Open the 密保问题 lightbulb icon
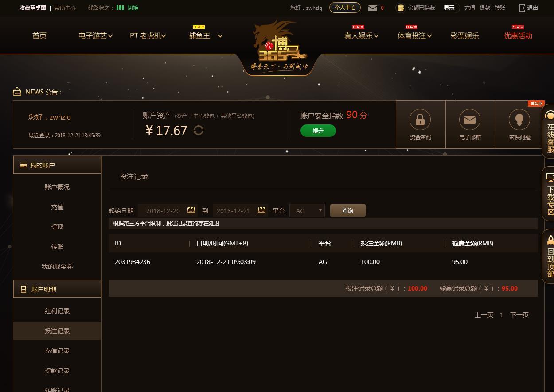This screenshot has width=554, height=392. tap(519, 120)
